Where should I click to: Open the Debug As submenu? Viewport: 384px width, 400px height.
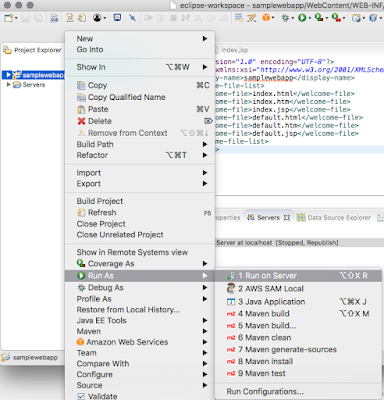coord(140,287)
